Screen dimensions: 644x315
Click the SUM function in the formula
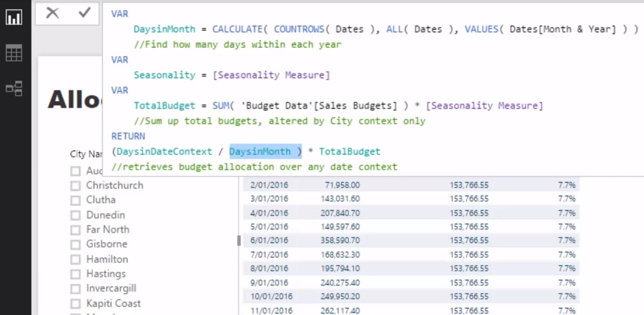(221, 105)
